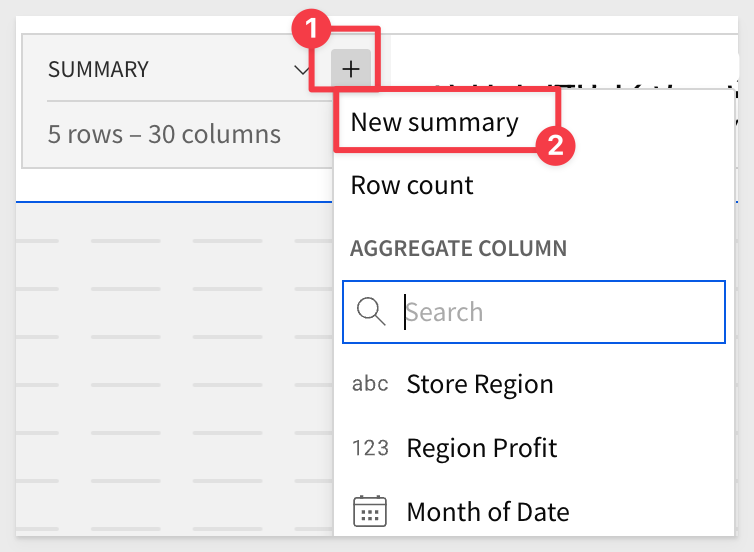Pick Store Region as aggregate column
This screenshot has width=754, height=552.
(x=479, y=384)
